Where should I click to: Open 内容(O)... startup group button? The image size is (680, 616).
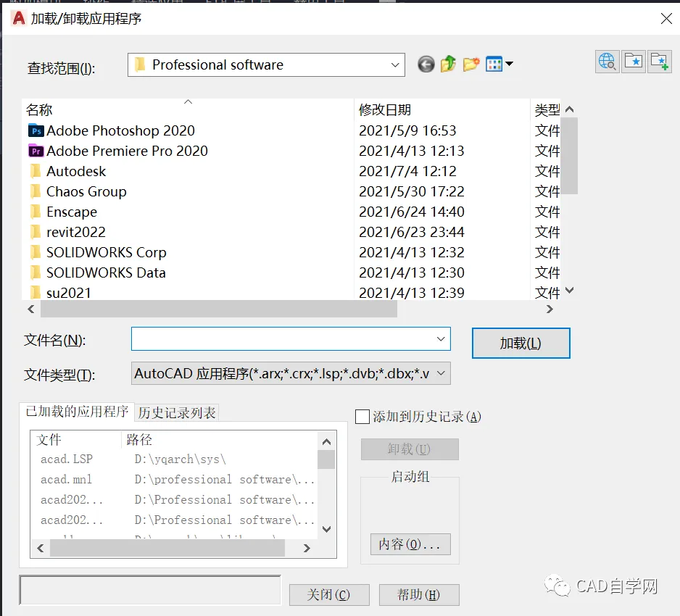click(410, 544)
